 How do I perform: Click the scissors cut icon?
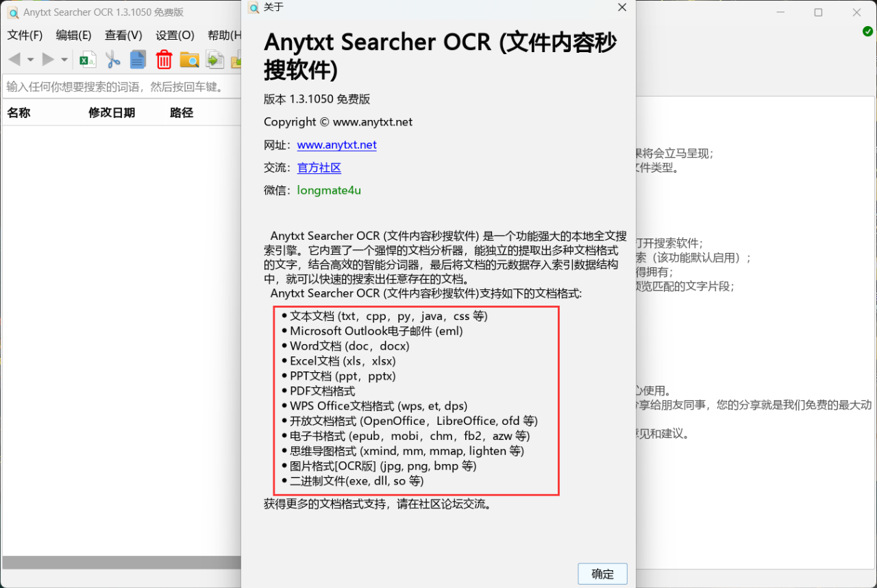click(x=113, y=60)
